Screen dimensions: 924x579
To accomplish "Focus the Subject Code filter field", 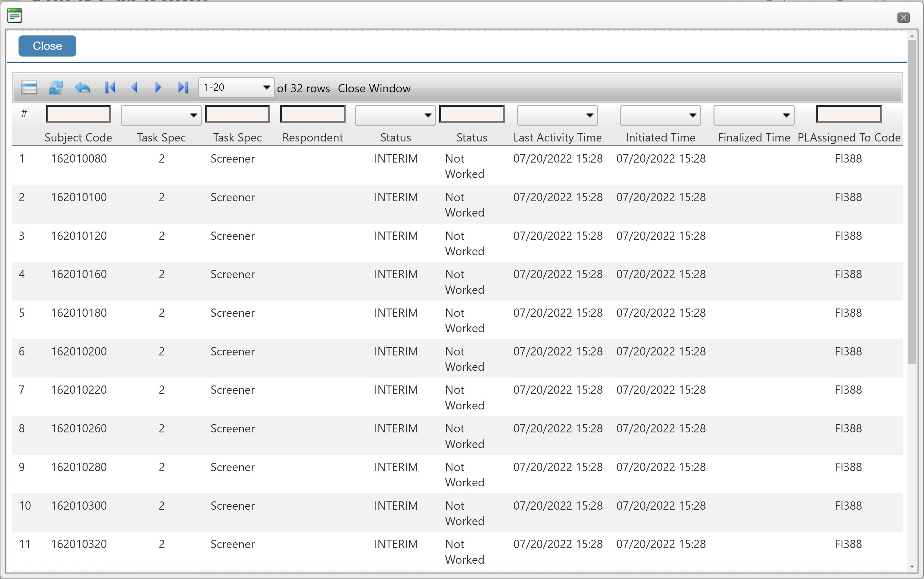I will coord(78,114).
